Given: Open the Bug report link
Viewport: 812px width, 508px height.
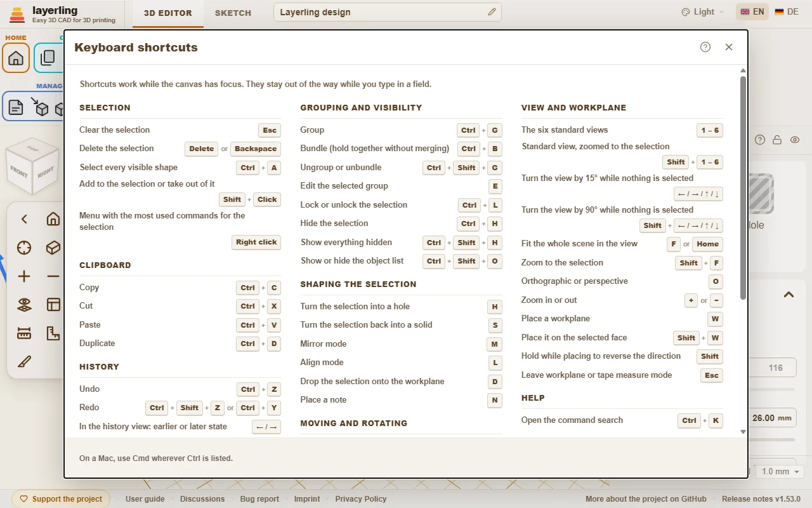Looking at the screenshot, I should (259, 499).
